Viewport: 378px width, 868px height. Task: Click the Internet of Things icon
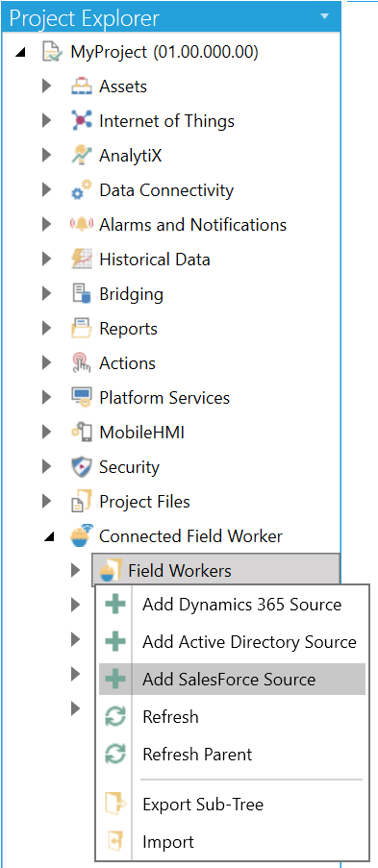tap(82, 121)
